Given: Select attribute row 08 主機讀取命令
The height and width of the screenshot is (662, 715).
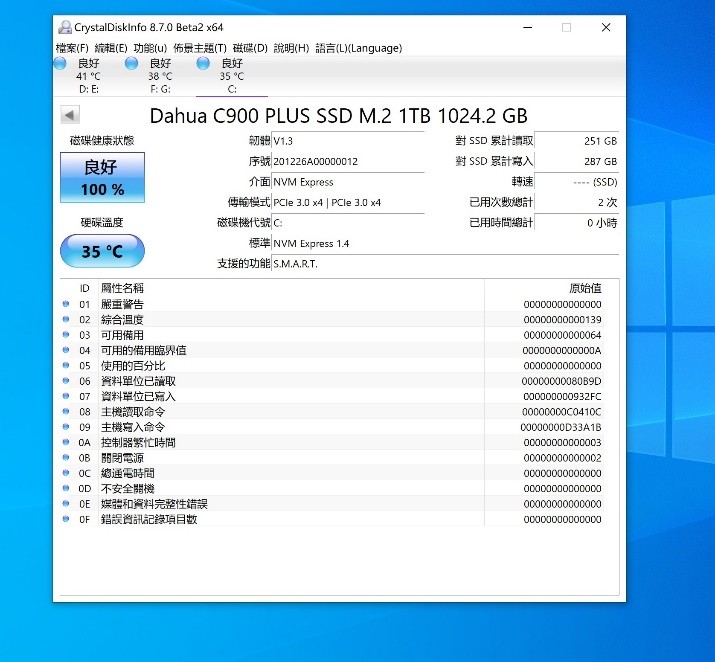Looking at the screenshot, I should pos(333,412).
